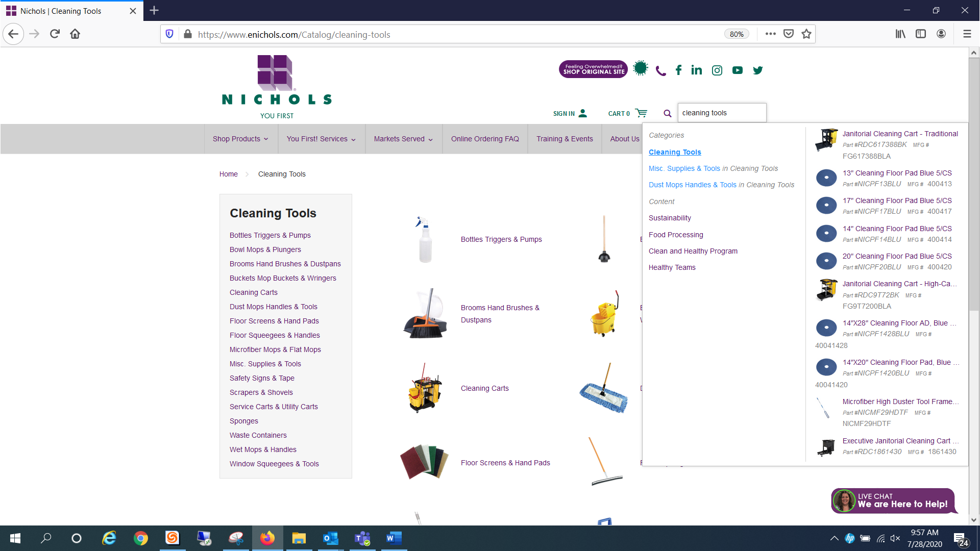This screenshot has height=551, width=980.
Task: Expand the You First! Services menu
Action: pyautogui.click(x=321, y=139)
